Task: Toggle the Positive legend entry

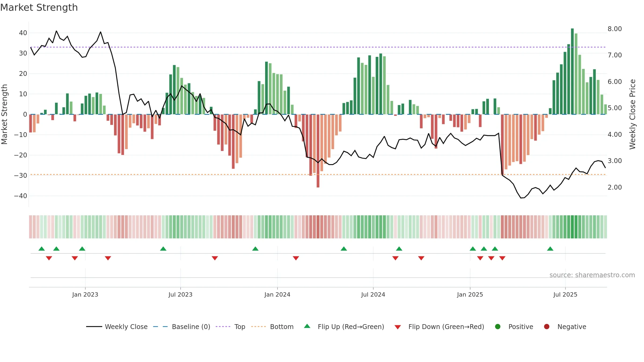Action: (514, 327)
